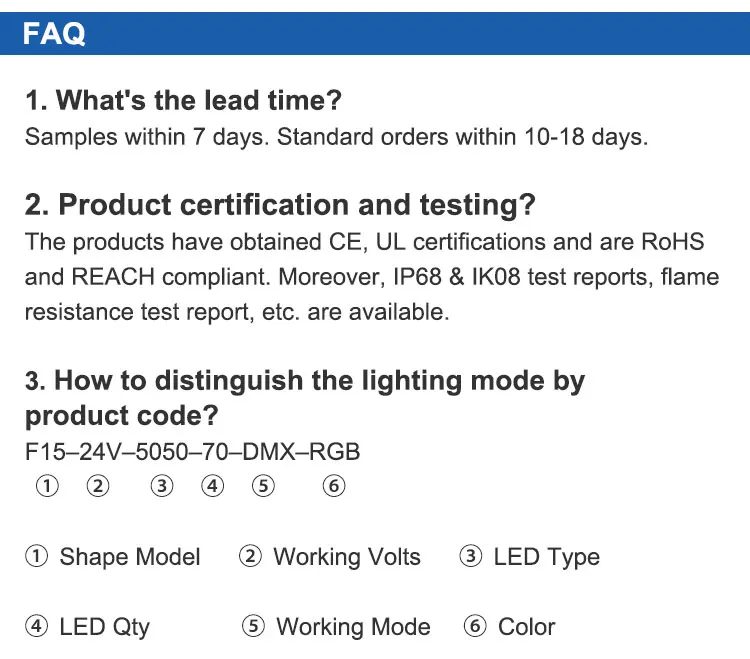The width and height of the screenshot is (750, 659).
Task: Select the "Product certification and testing?" question
Action: (280, 206)
